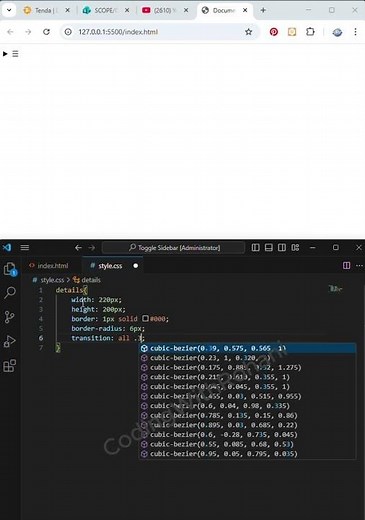365x520 pixels.
Task: Open Source Control view in activity bar
Action: pyautogui.click(x=9, y=317)
